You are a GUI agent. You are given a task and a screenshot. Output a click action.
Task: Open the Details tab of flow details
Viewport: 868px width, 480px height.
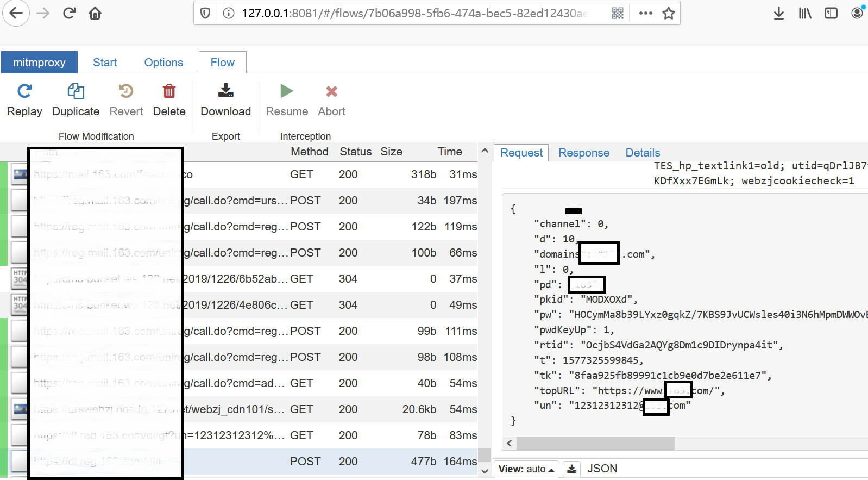(643, 153)
